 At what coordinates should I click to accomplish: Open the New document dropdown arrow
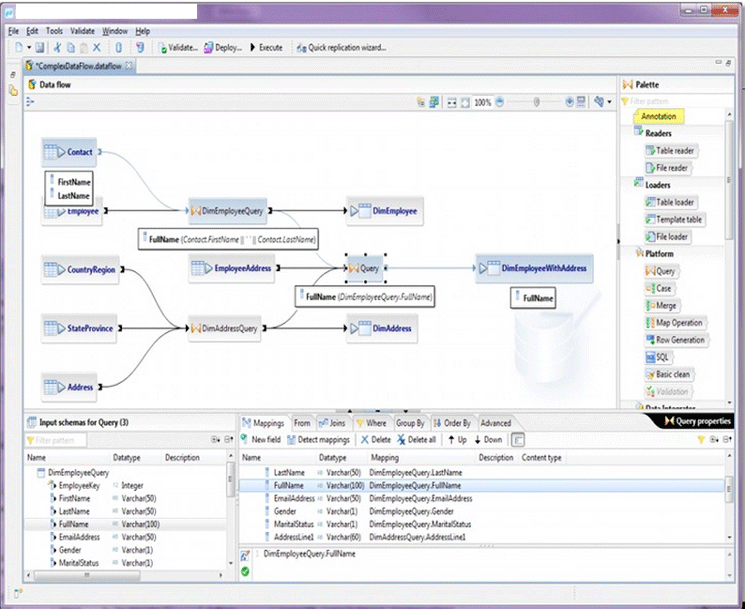click(29, 48)
